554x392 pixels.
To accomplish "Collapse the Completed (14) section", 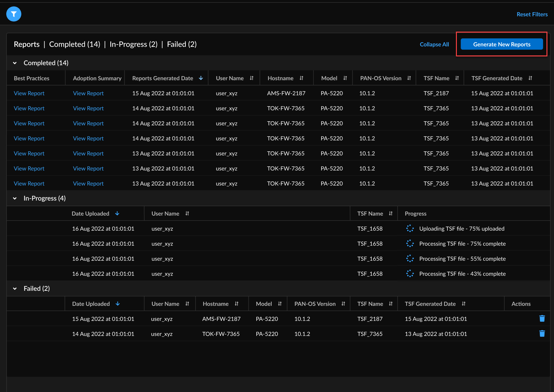I will [x=15, y=63].
